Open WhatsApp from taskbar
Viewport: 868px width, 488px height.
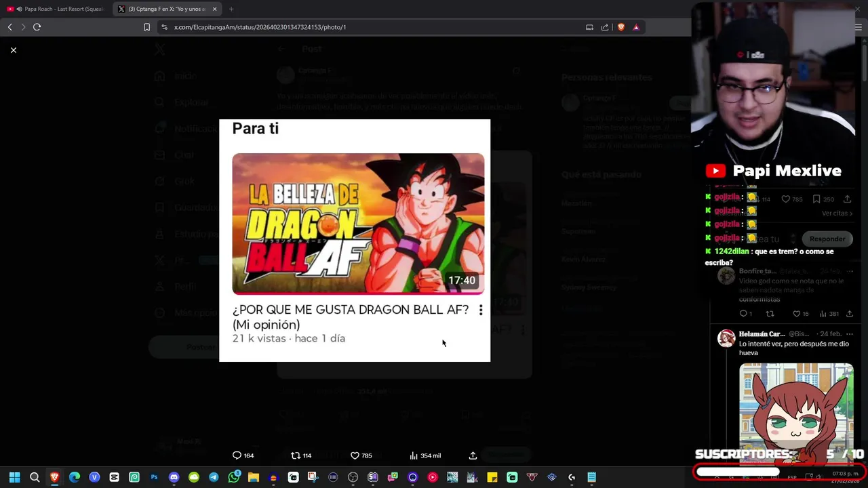coord(234,477)
